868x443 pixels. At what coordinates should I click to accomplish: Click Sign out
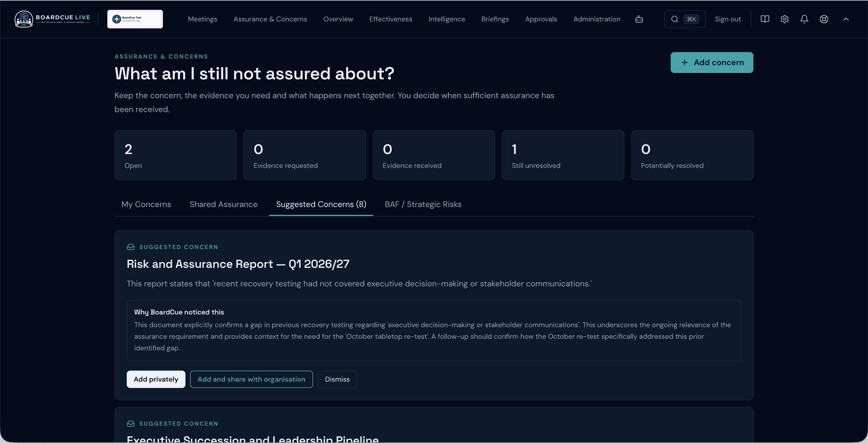[x=728, y=19]
